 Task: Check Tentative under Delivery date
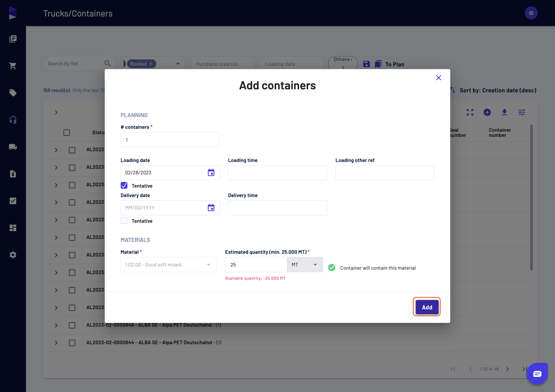pyautogui.click(x=124, y=221)
